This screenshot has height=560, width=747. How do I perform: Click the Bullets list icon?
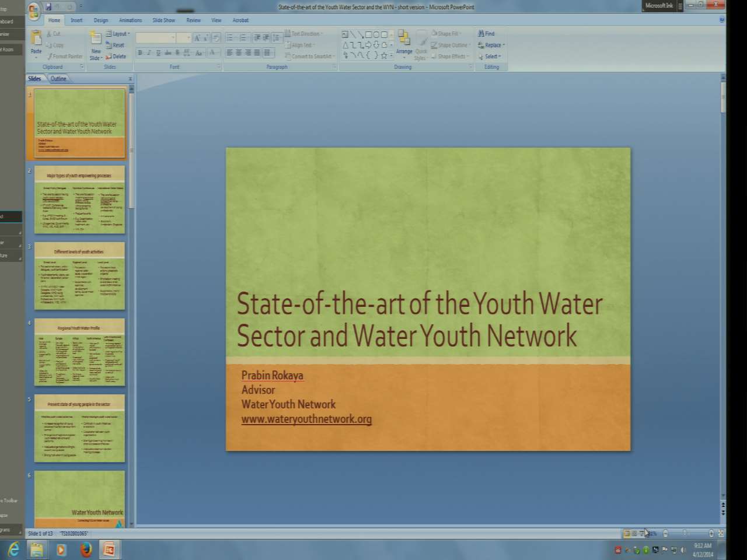(231, 37)
